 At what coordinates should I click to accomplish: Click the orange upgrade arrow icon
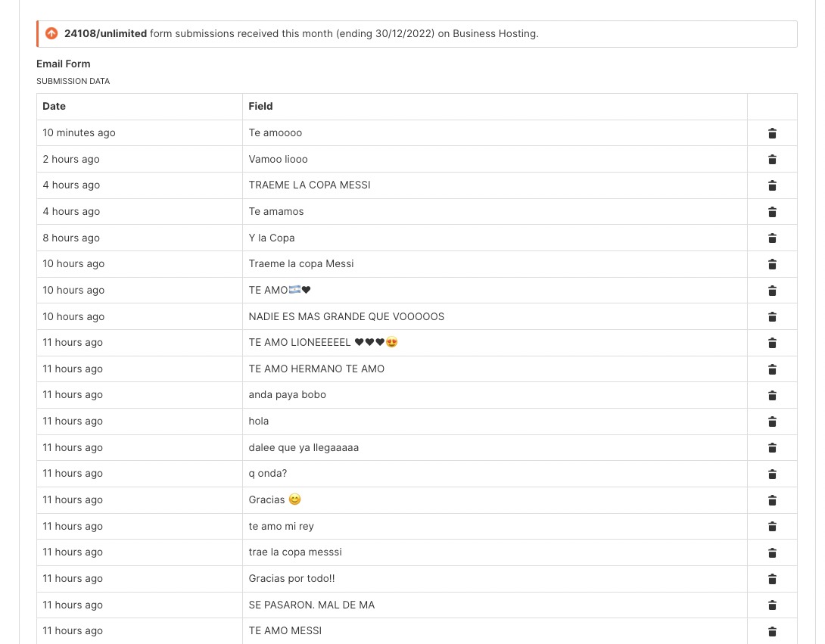pos(51,33)
